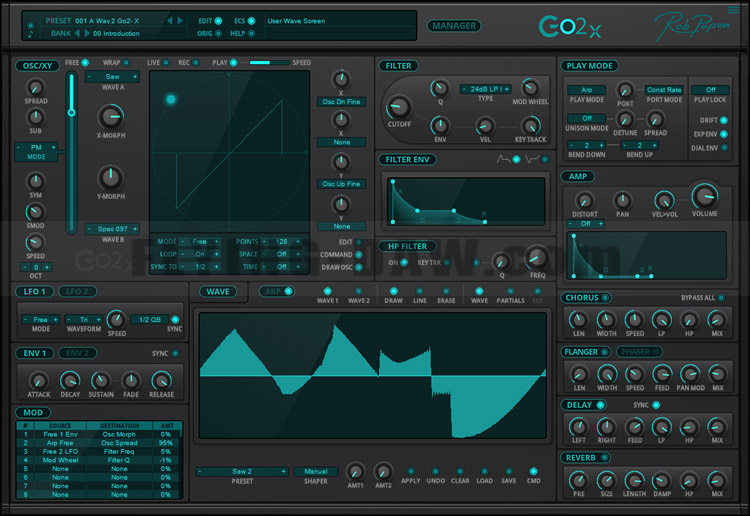Open the Const Rate port mode selector
750x516 pixels.
(663, 90)
